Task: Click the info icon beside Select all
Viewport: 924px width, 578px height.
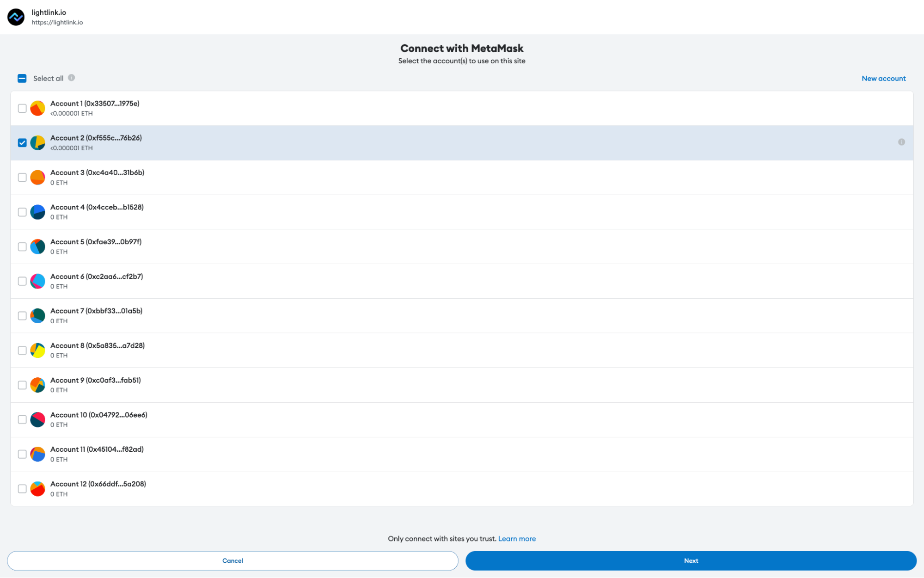Action: [x=71, y=78]
